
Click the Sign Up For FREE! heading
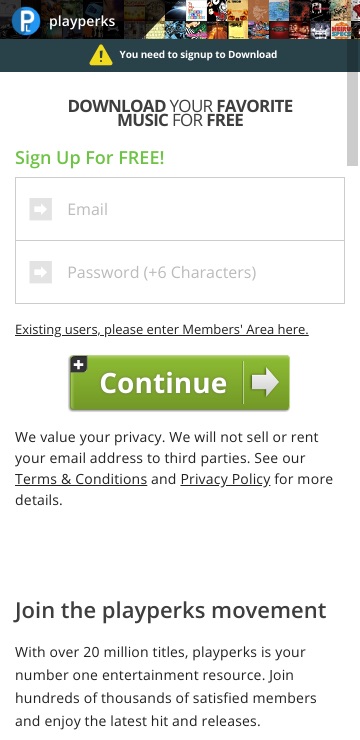90,158
